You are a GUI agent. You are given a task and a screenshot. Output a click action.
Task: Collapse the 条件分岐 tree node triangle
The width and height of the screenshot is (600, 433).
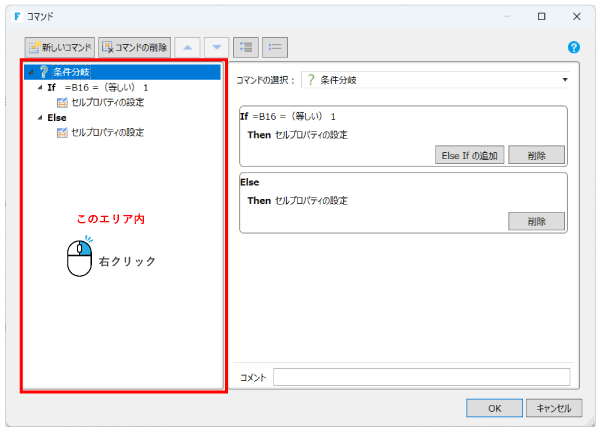(30, 72)
